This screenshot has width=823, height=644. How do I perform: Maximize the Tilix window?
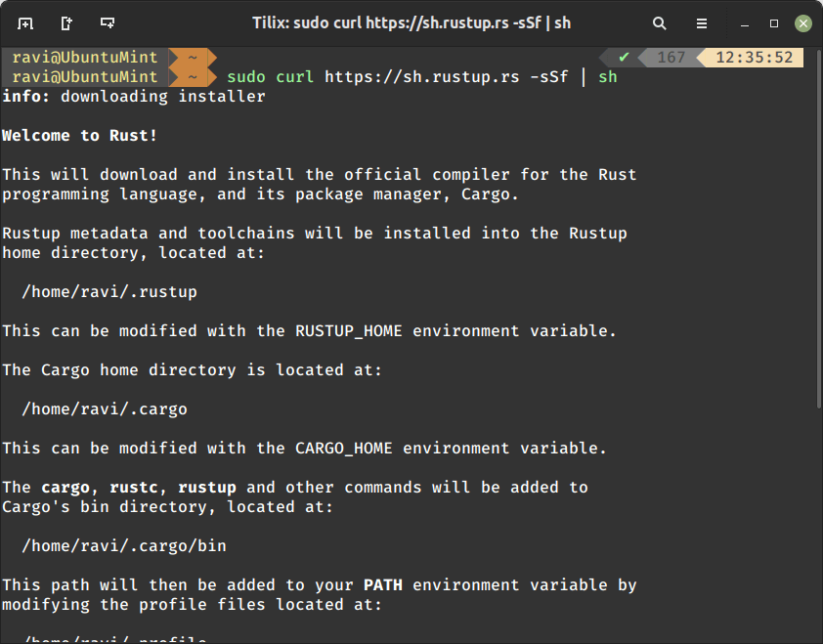774,23
